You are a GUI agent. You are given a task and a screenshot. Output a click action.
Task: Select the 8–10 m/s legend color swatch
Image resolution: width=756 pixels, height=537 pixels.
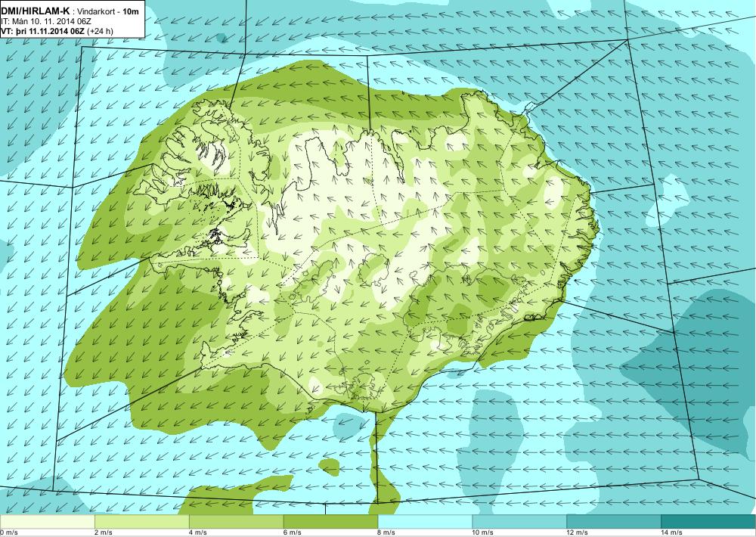coord(425,522)
